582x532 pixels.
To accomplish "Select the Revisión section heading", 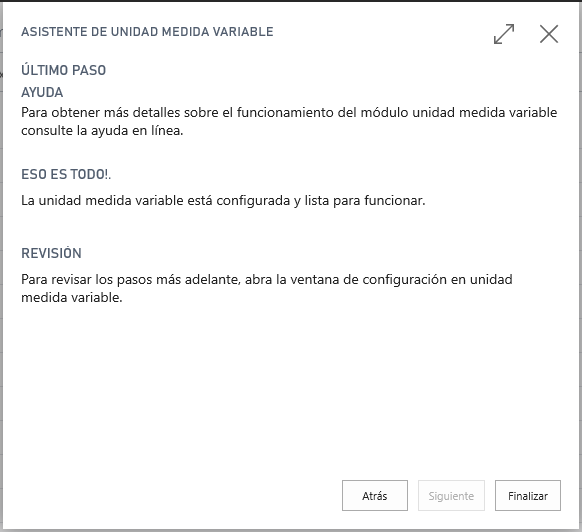I will [x=51, y=253].
